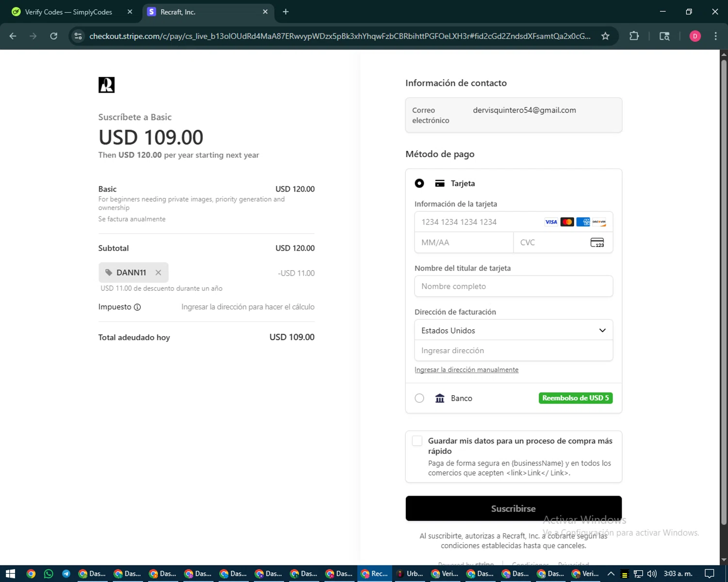This screenshot has height=582, width=728.
Task: View site information icon in address bar
Action: click(x=78, y=36)
